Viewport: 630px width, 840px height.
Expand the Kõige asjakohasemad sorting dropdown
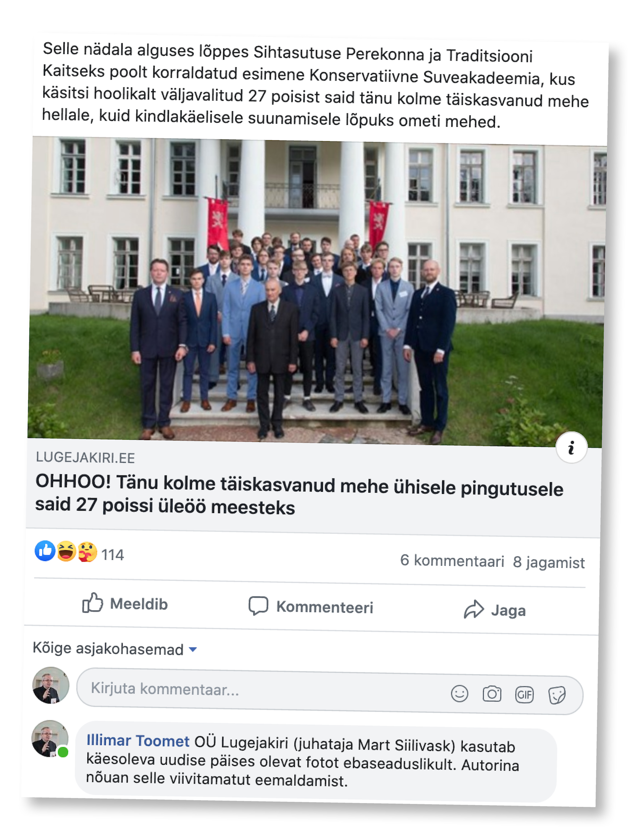[x=115, y=649]
